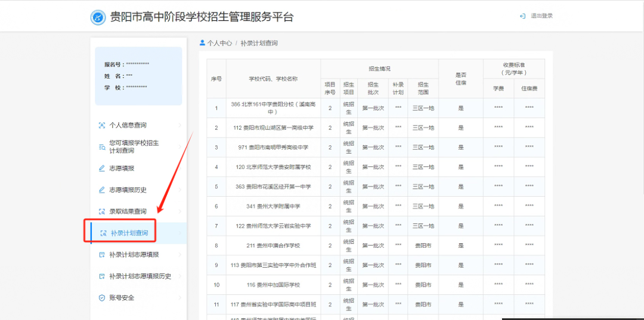644x320 pixels.
Task: Click the 住宿费 column header
Action: coord(530,88)
